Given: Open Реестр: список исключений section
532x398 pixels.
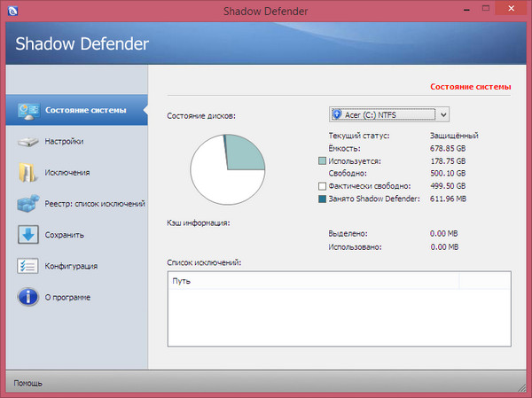Looking at the screenshot, I should [94, 204].
